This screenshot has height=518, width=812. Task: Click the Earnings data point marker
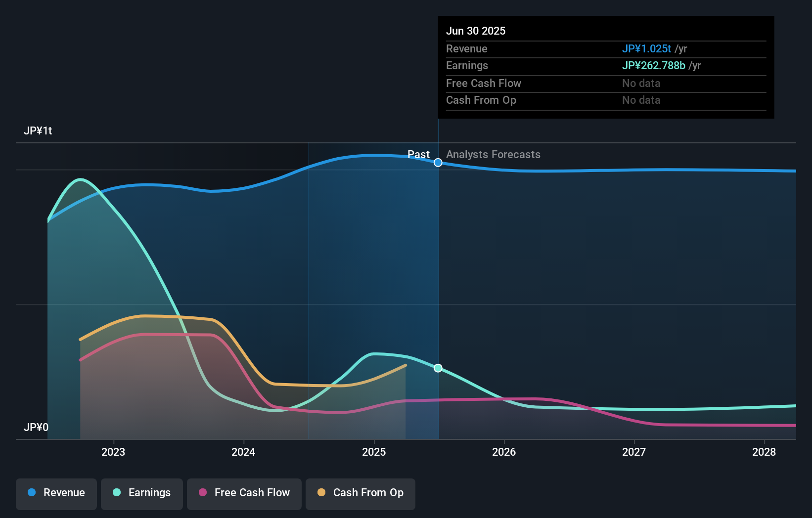pyautogui.click(x=438, y=367)
